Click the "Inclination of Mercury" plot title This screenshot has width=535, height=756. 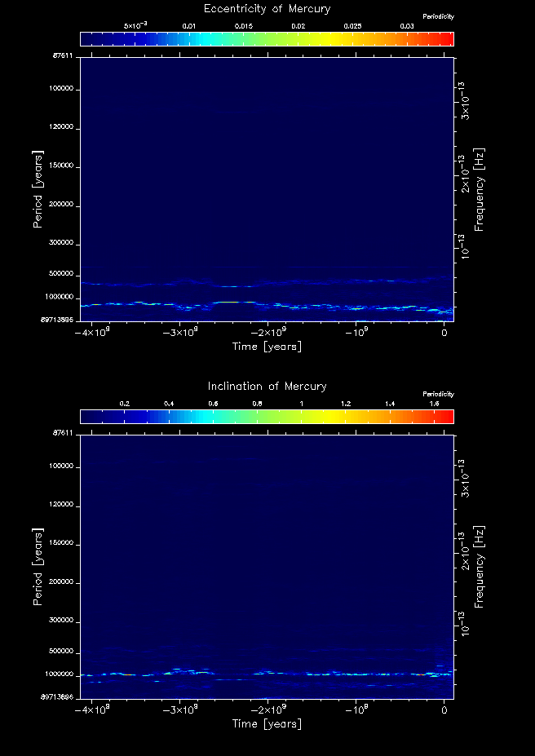(x=267, y=386)
